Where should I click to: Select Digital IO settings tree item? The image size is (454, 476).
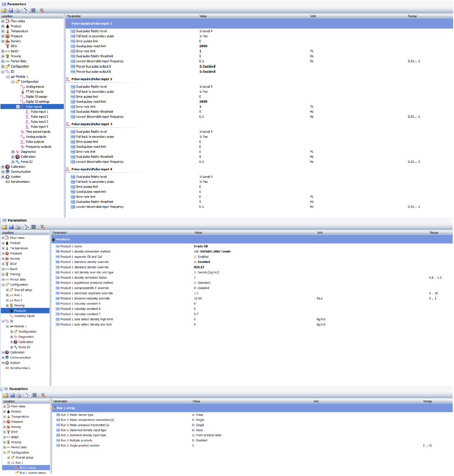pos(38,102)
